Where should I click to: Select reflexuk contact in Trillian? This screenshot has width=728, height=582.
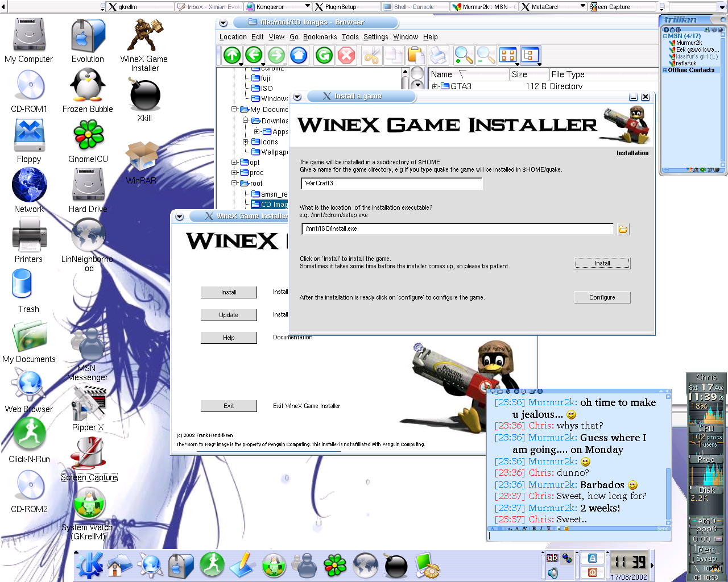683,63
